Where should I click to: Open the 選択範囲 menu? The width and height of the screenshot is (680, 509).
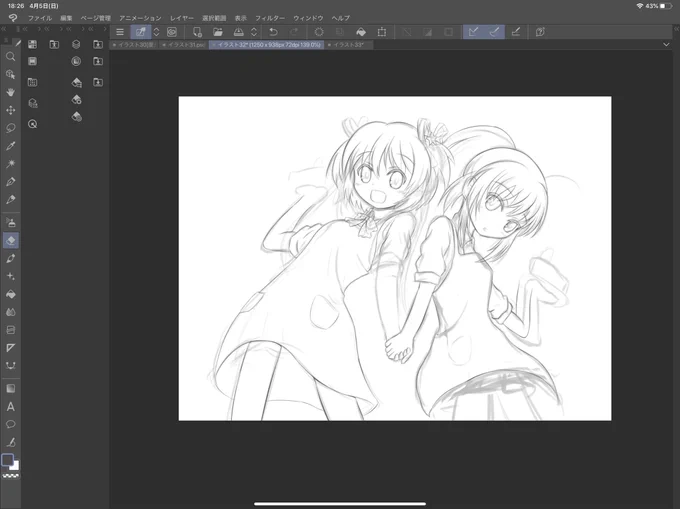pos(214,18)
